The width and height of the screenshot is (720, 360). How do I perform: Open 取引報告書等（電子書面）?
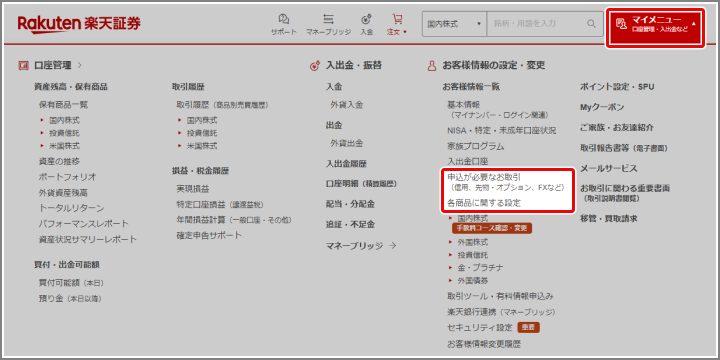tap(624, 148)
